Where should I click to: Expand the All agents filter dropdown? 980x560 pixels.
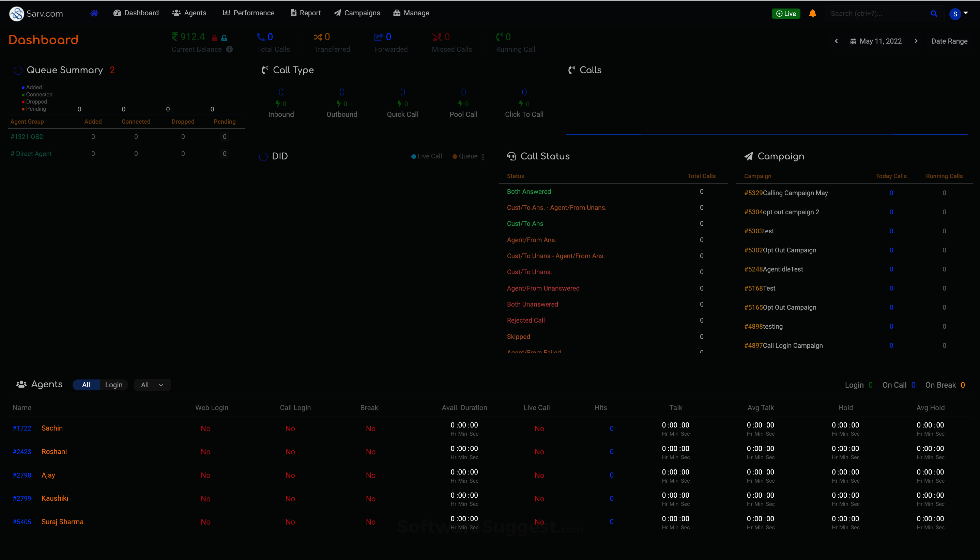coord(152,385)
